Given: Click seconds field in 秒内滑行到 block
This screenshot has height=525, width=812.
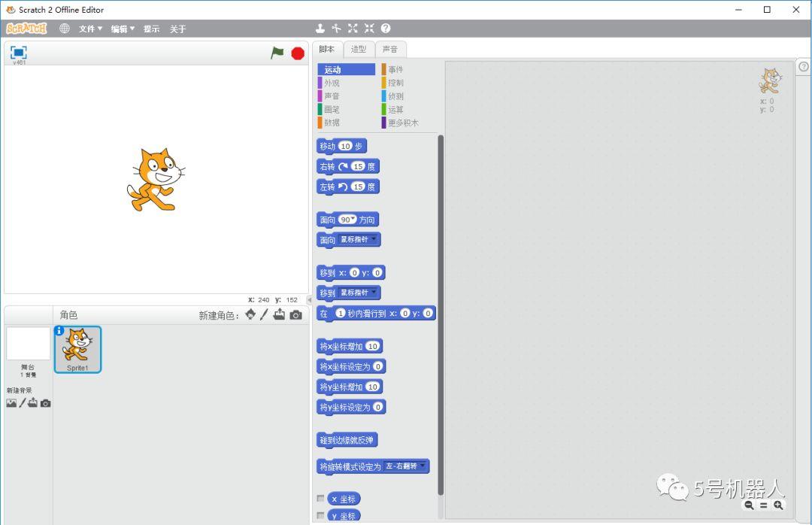Looking at the screenshot, I should tap(341, 313).
